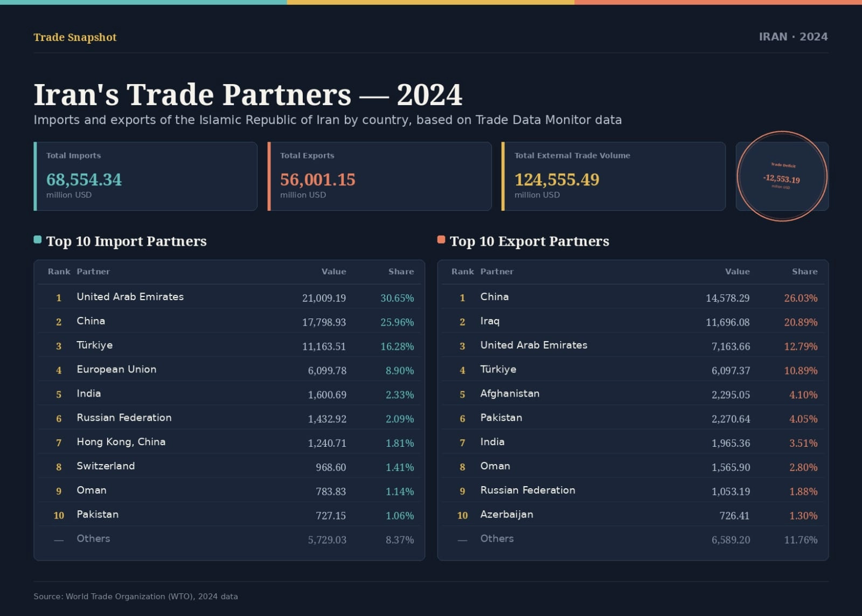Select the Share column header in exports table
The image size is (862, 616).
[x=805, y=272]
